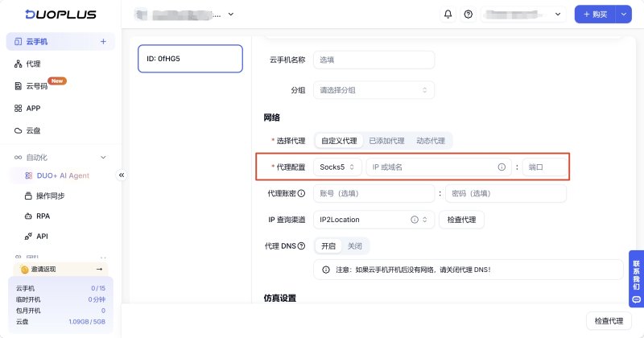The height and width of the screenshot is (338, 644).
Task: Click the 代理 DNS warning note
Action: pos(469,270)
